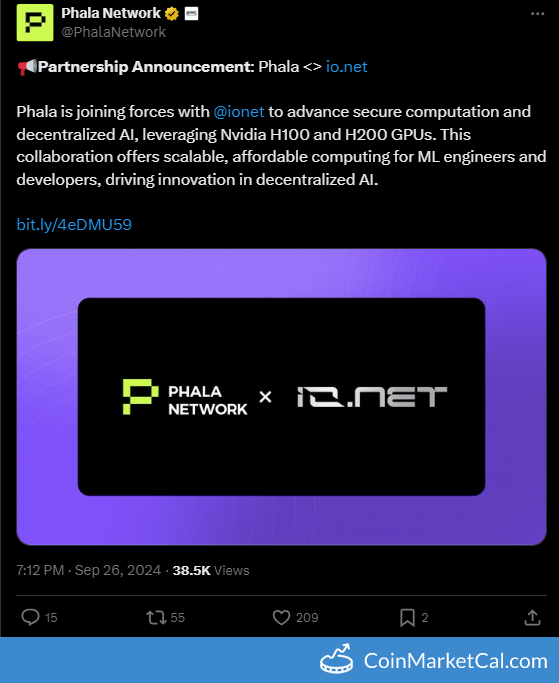559x683 pixels.
Task: Open the io.net link in headline
Action: pyautogui.click(x=346, y=67)
